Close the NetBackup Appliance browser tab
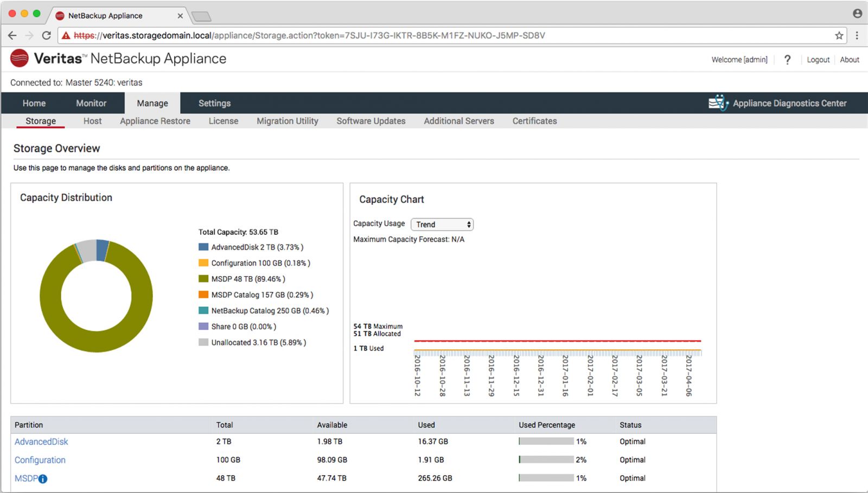The image size is (868, 493). coord(180,16)
